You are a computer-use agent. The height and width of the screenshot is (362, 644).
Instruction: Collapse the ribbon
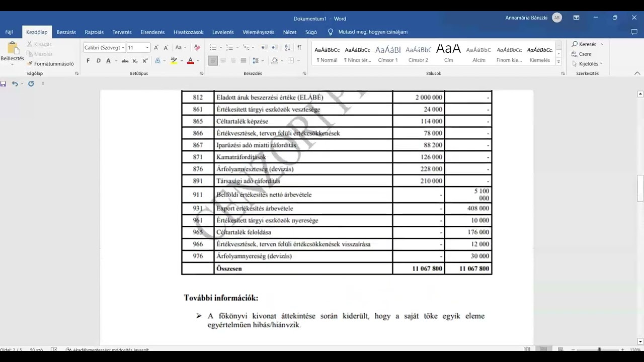(637, 73)
